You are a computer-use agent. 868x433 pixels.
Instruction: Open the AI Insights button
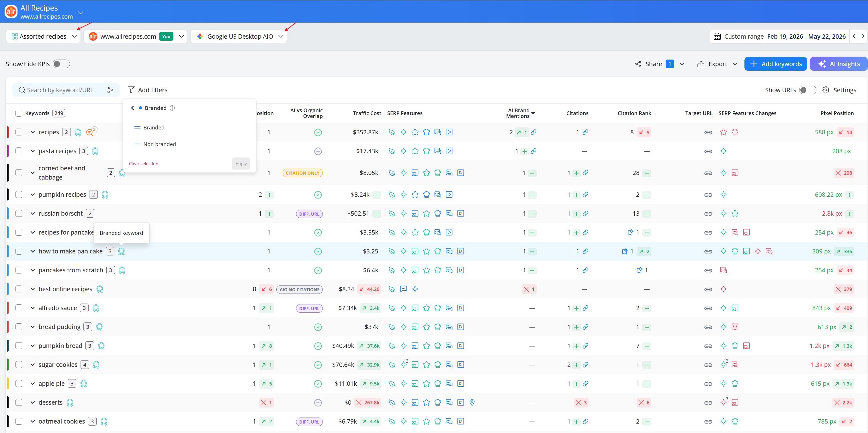tap(839, 64)
